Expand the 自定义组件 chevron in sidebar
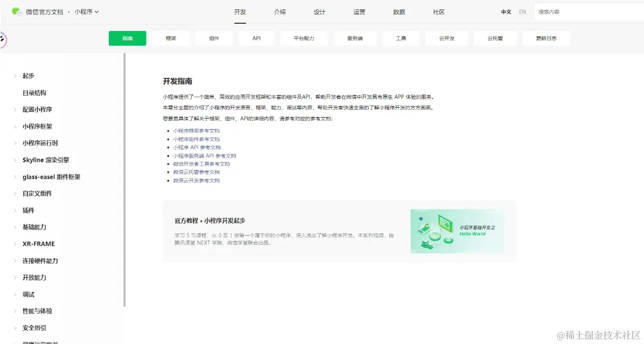The height and width of the screenshot is (344, 644). click(15, 194)
